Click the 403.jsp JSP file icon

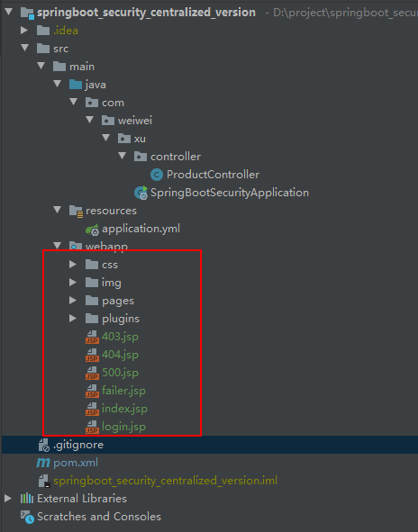92,337
